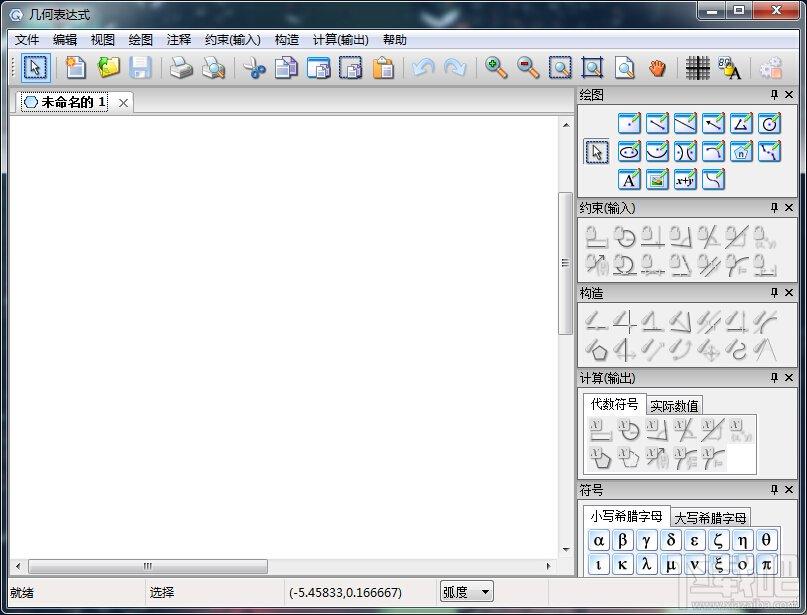The image size is (807, 615).
Task: Click the horizontal scrollbar thumb
Action: [148, 566]
